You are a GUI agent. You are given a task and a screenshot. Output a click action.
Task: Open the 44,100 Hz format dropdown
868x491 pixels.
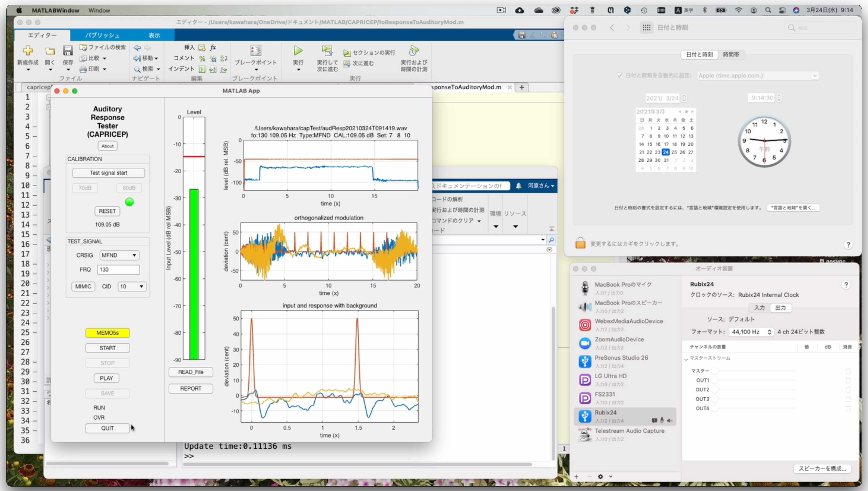point(751,332)
